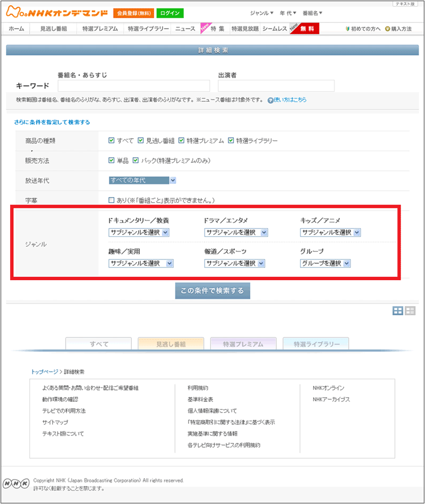Open the ニュース nav item
This screenshot has height=504, width=425.
pyautogui.click(x=185, y=29)
